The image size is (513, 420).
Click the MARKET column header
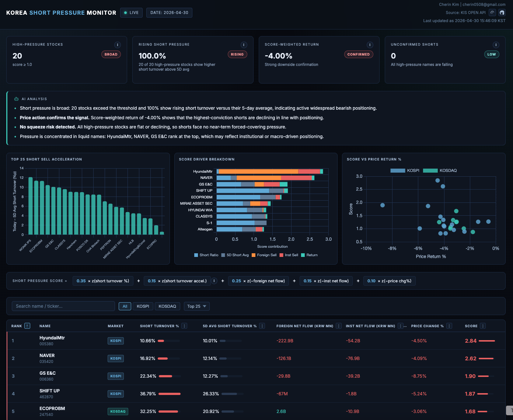click(x=115, y=326)
